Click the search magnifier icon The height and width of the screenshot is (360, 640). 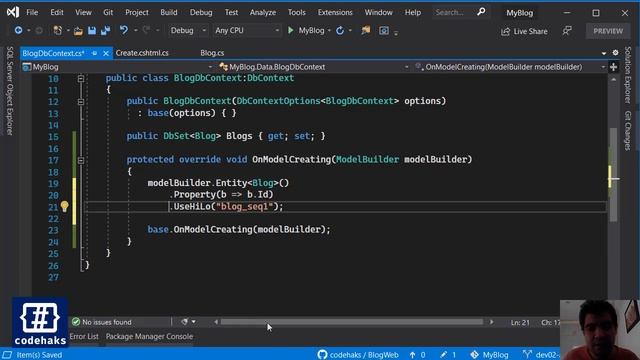(482, 12)
